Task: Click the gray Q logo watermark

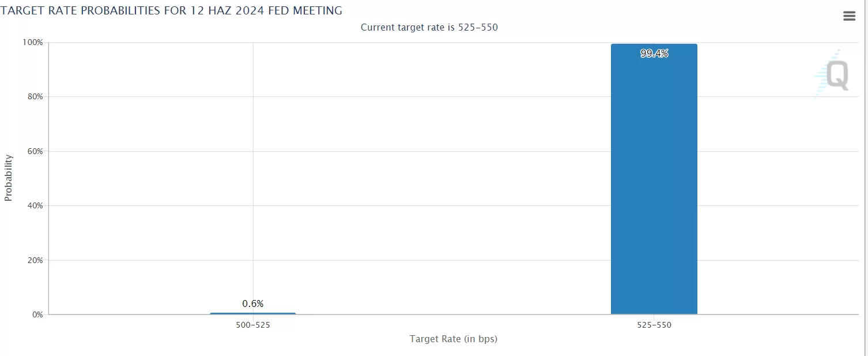Action: tap(837, 76)
